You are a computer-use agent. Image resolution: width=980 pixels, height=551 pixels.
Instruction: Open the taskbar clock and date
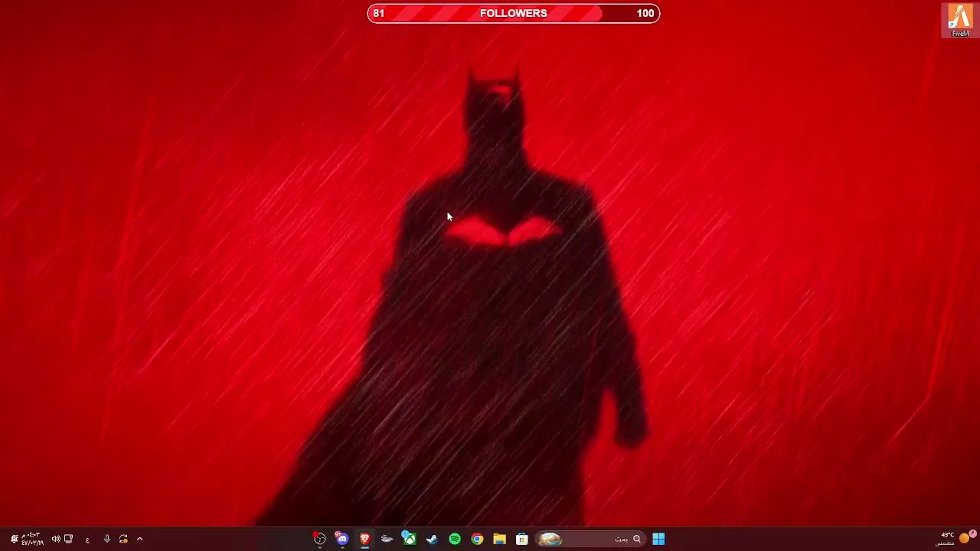pyautogui.click(x=32, y=539)
